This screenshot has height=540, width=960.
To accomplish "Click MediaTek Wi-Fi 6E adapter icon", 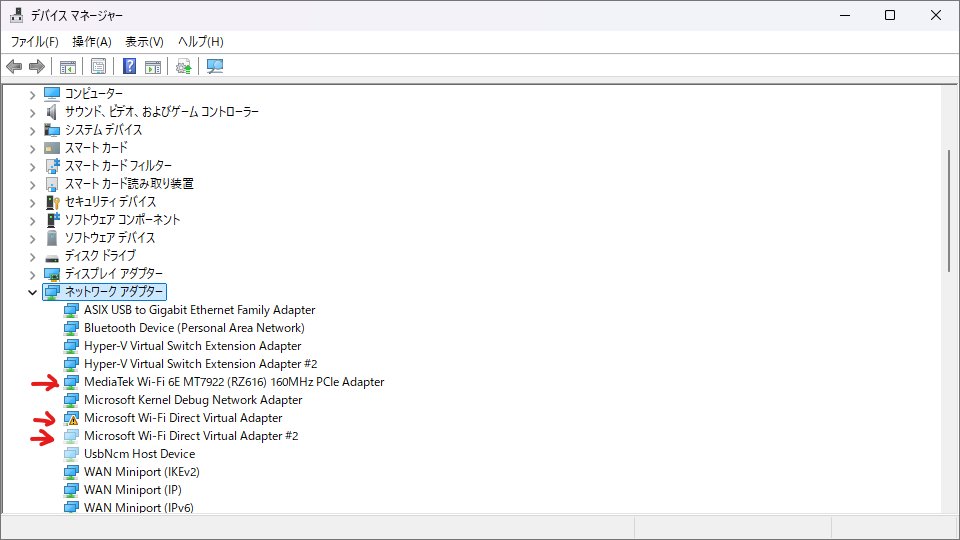I will pos(72,382).
